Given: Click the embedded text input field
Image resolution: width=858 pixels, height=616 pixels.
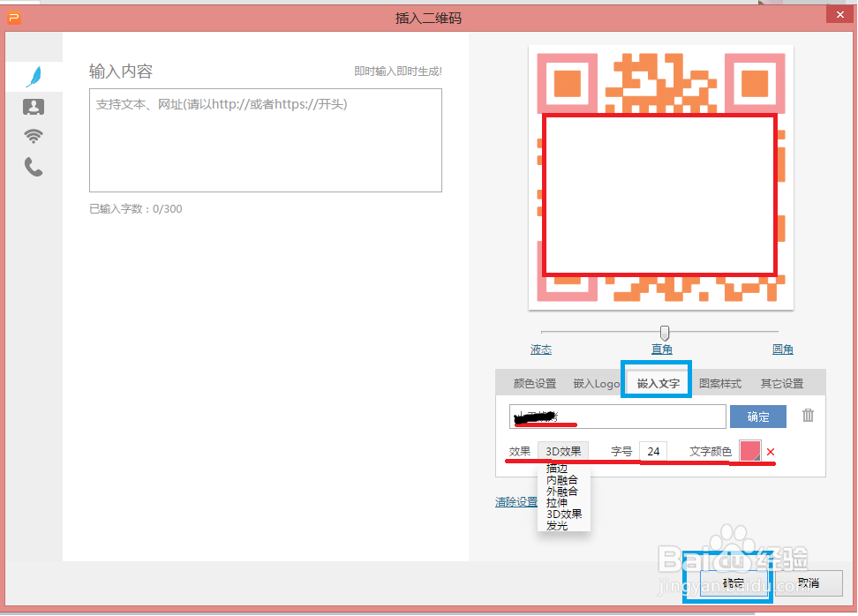Looking at the screenshot, I should point(617,417).
